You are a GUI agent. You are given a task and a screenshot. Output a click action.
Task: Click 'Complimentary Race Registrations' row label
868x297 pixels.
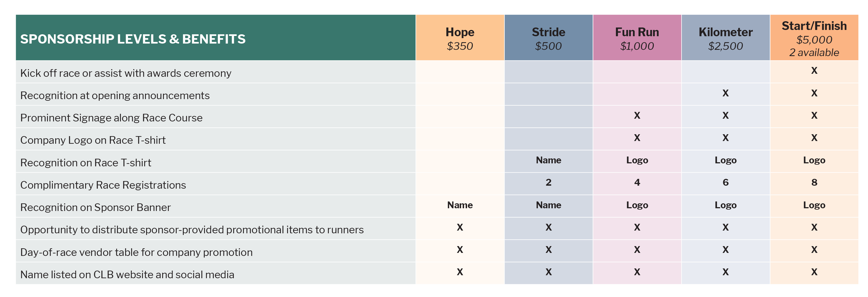(103, 185)
